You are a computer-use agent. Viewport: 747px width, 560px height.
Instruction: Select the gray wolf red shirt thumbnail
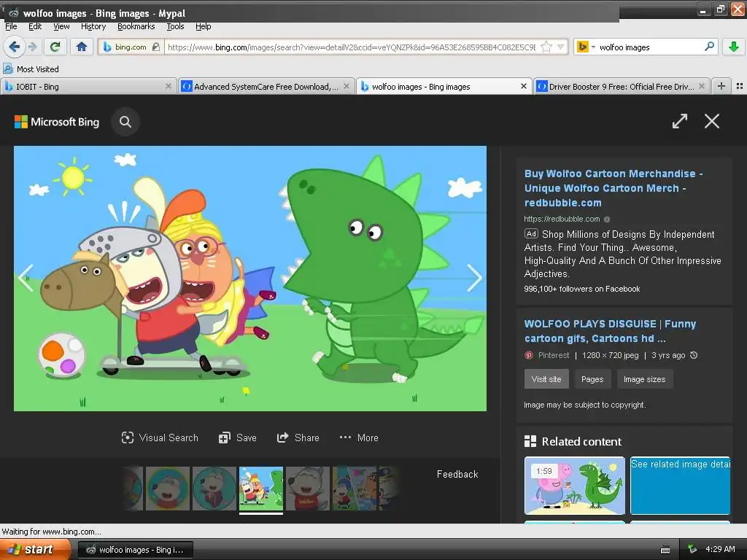308,489
